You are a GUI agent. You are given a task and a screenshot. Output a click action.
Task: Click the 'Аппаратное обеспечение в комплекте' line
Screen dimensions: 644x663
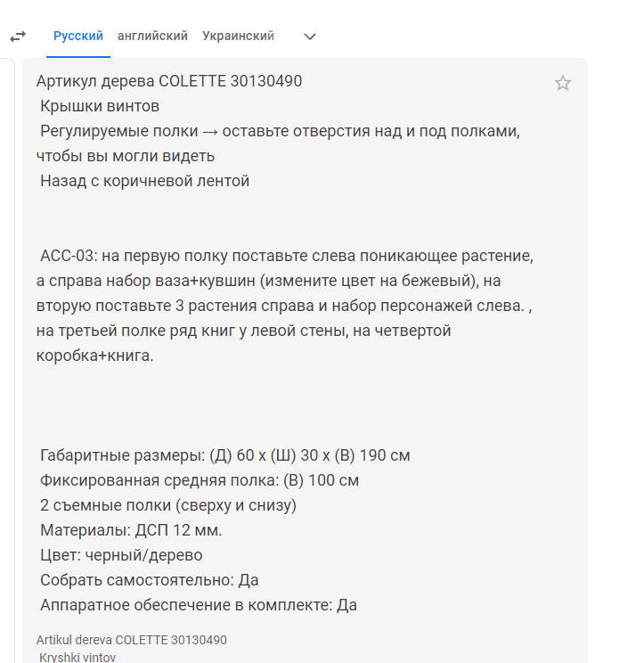point(199,605)
